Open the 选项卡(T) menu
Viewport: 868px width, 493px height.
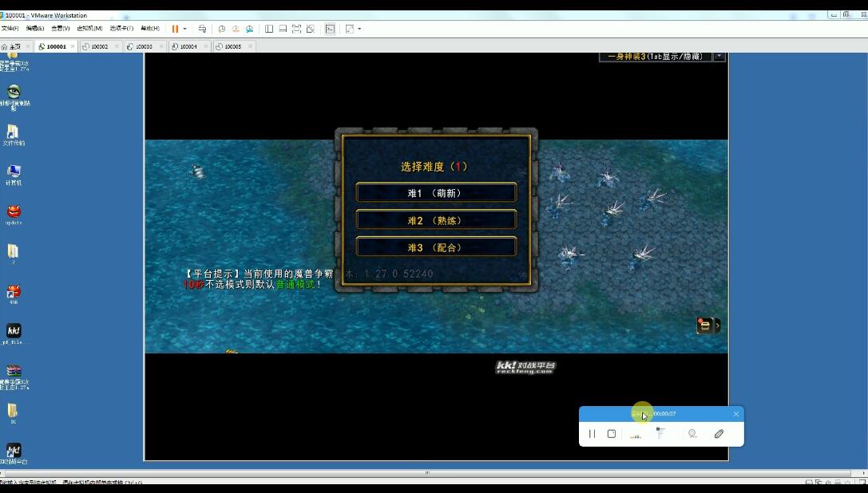[121, 28]
